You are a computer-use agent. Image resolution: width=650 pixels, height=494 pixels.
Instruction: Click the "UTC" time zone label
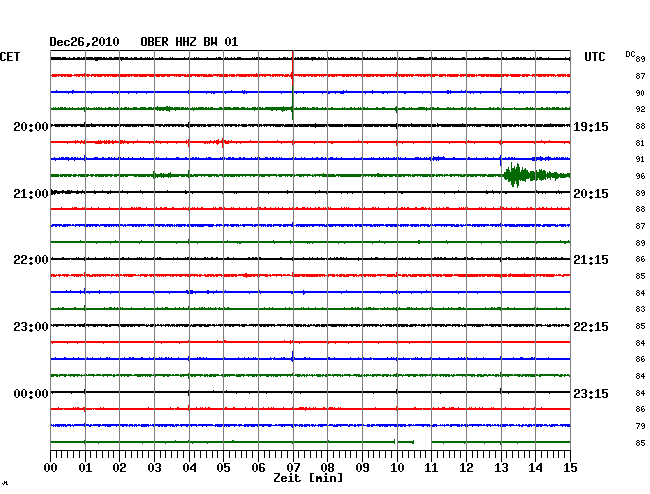tap(594, 57)
